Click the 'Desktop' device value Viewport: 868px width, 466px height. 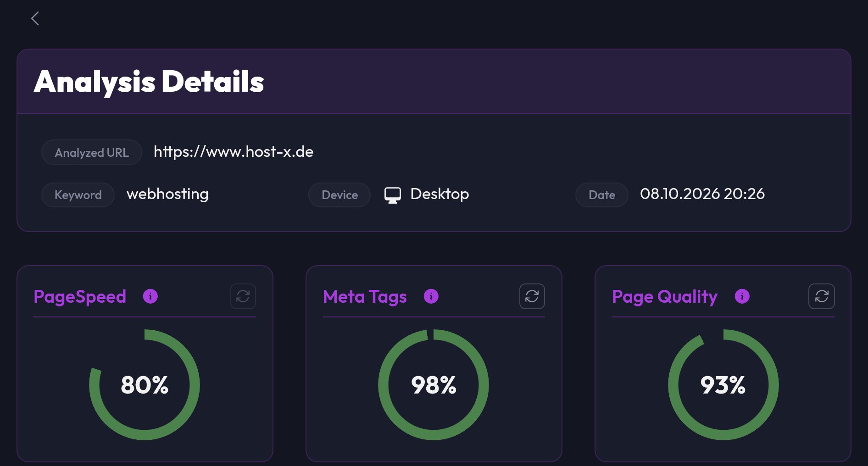click(440, 194)
